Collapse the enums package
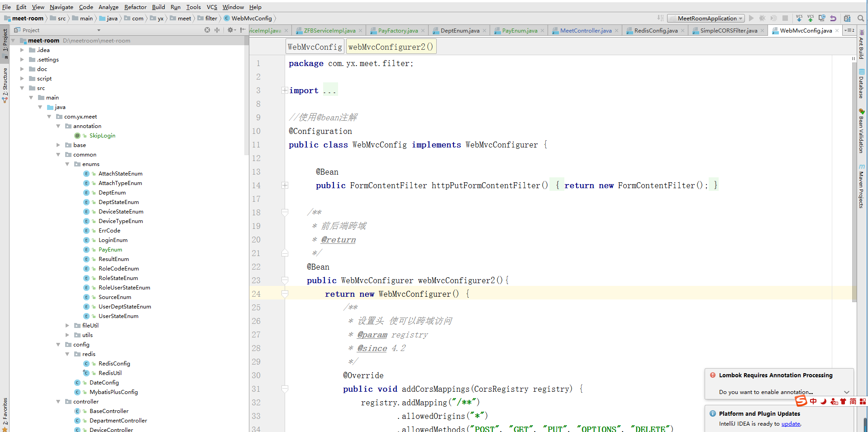 67,164
